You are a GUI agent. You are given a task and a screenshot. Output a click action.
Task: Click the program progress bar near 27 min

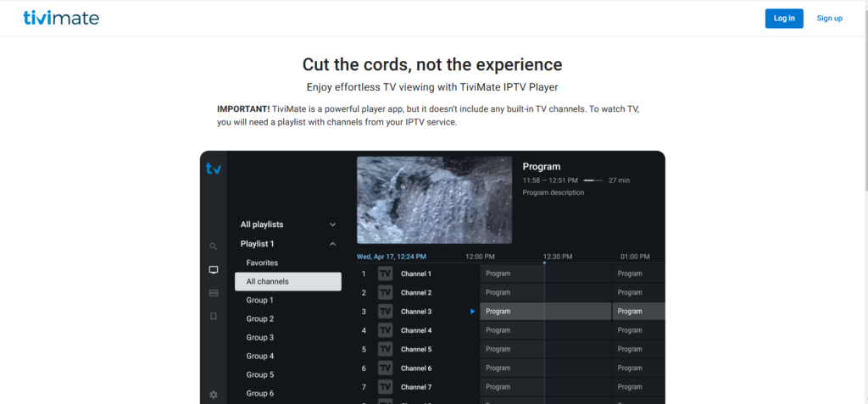coord(593,180)
